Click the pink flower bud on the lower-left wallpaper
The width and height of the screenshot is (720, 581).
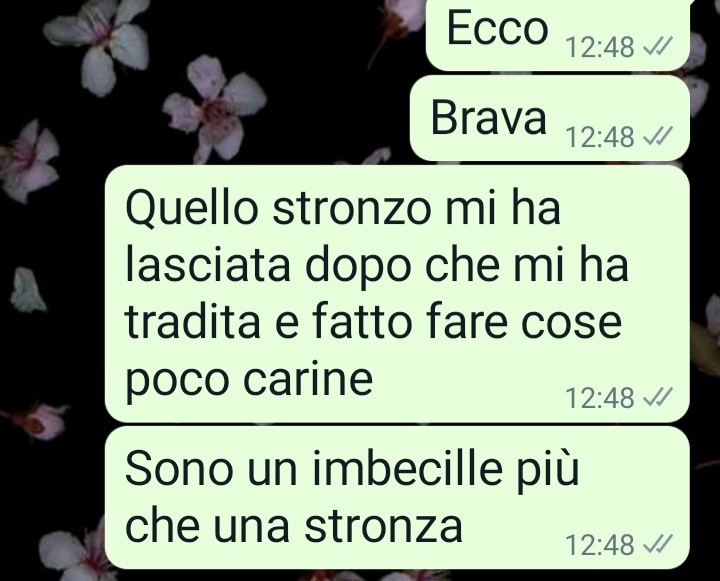(37, 421)
